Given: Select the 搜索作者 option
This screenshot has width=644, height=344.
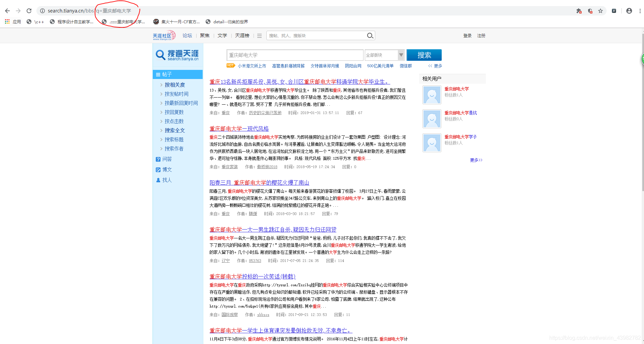Looking at the screenshot, I should click(174, 149).
